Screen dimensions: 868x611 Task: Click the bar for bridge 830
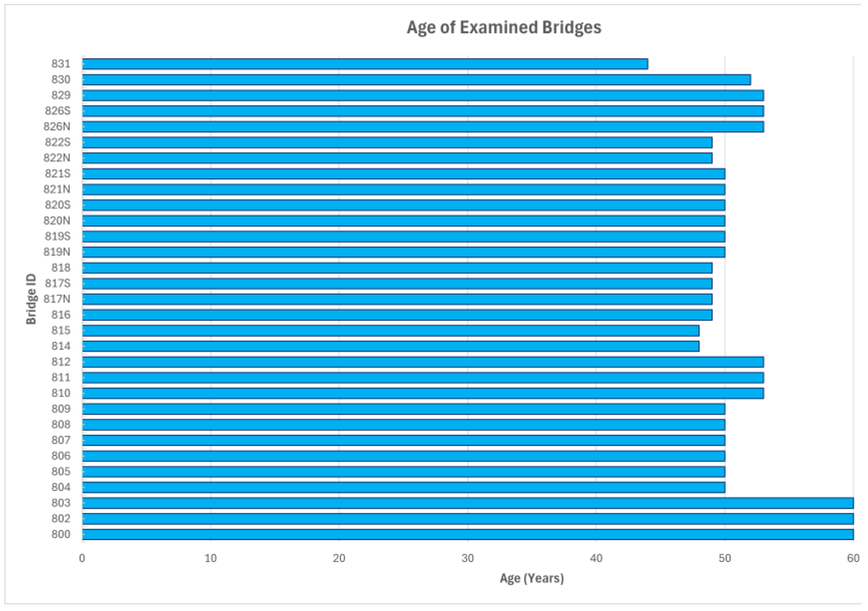coord(416,80)
